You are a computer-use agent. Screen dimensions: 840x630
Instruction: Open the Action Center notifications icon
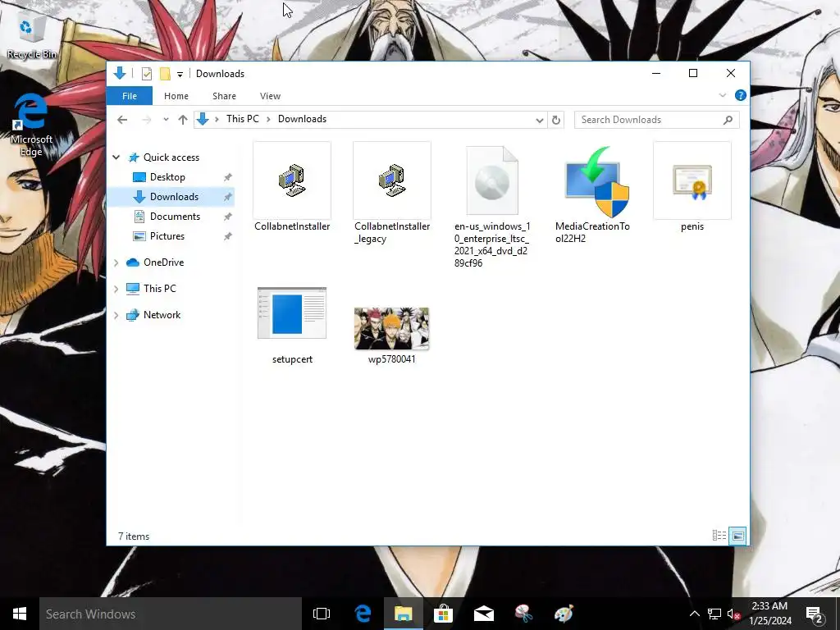(815, 614)
